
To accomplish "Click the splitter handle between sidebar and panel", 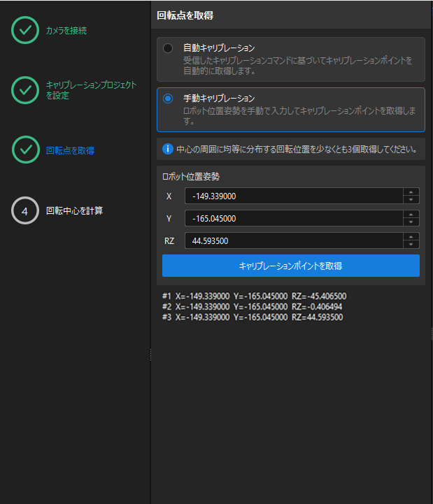I will (150, 355).
